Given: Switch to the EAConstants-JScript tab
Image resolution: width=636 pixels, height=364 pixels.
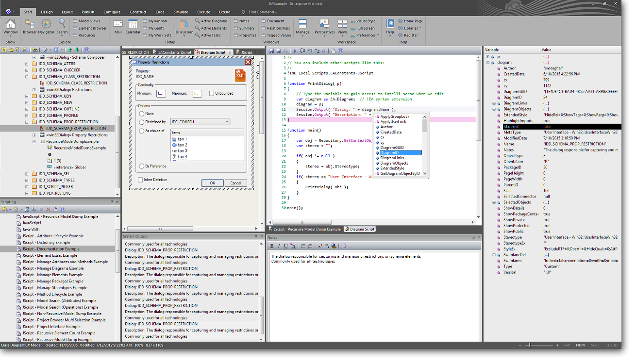Looking at the screenshot, I should coord(174,52).
